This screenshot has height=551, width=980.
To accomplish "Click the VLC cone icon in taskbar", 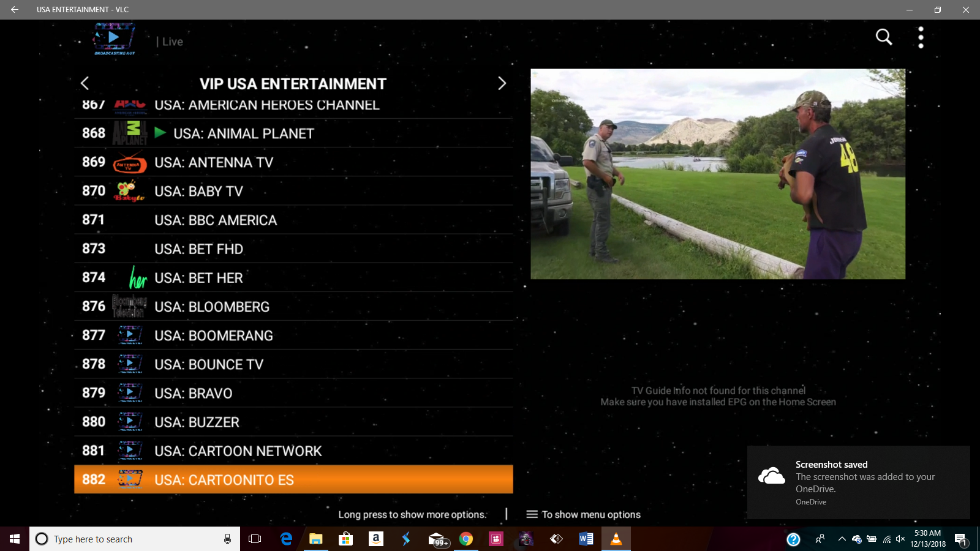I will (x=616, y=539).
